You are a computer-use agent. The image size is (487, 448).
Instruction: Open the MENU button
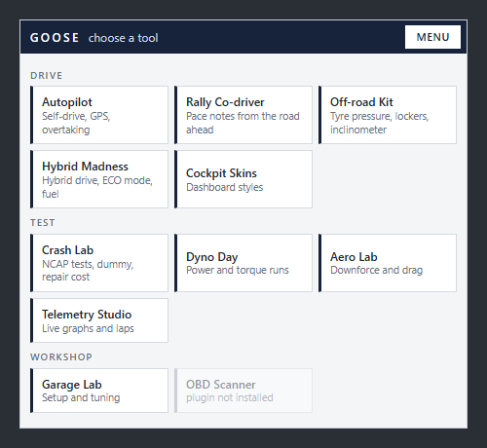(432, 37)
